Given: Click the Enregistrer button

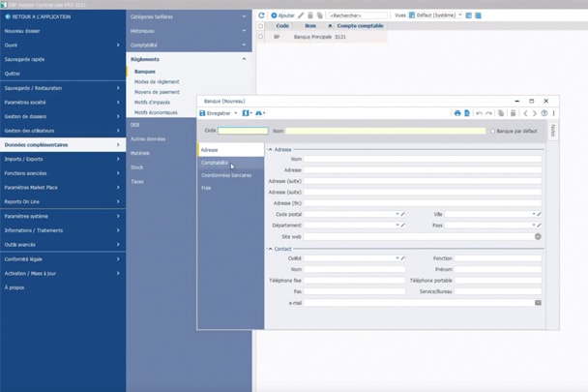Looking at the screenshot, I should (217, 113).
